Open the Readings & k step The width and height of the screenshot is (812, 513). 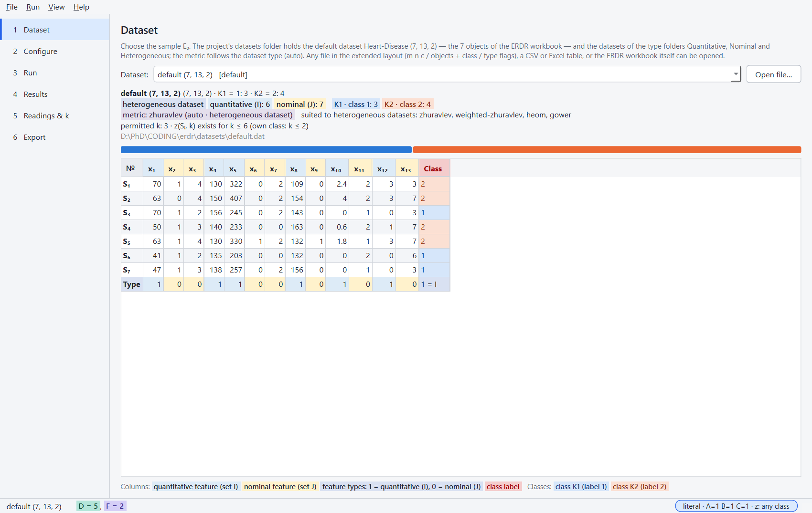click(55, 115)
